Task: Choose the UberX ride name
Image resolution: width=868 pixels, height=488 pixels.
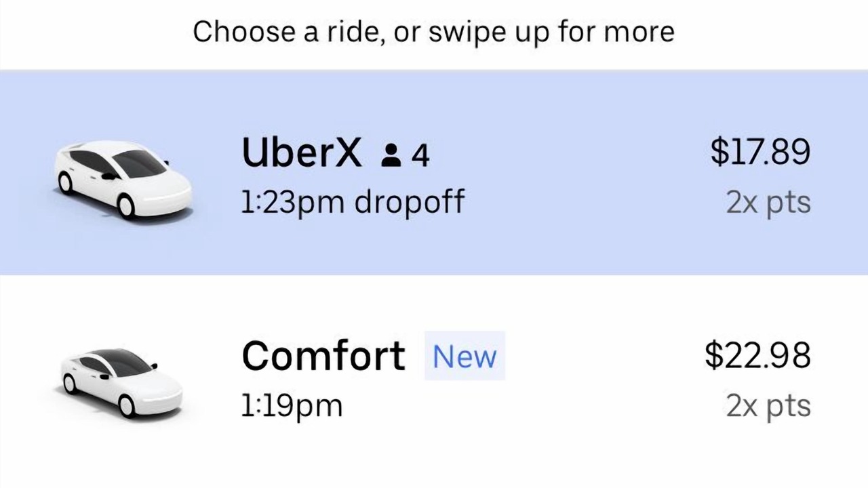Action: 302,152
